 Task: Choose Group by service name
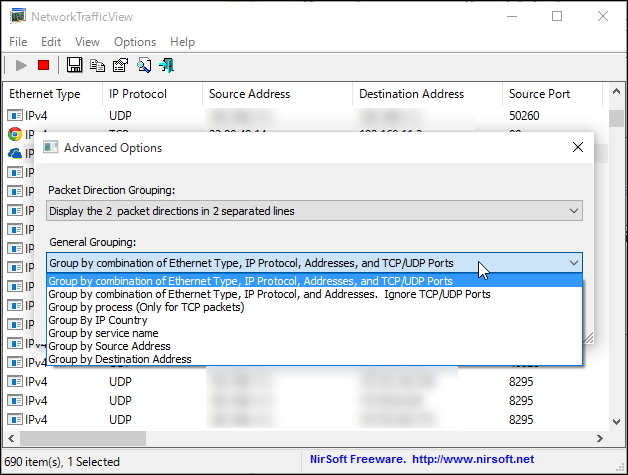click(x=314, y=333)
